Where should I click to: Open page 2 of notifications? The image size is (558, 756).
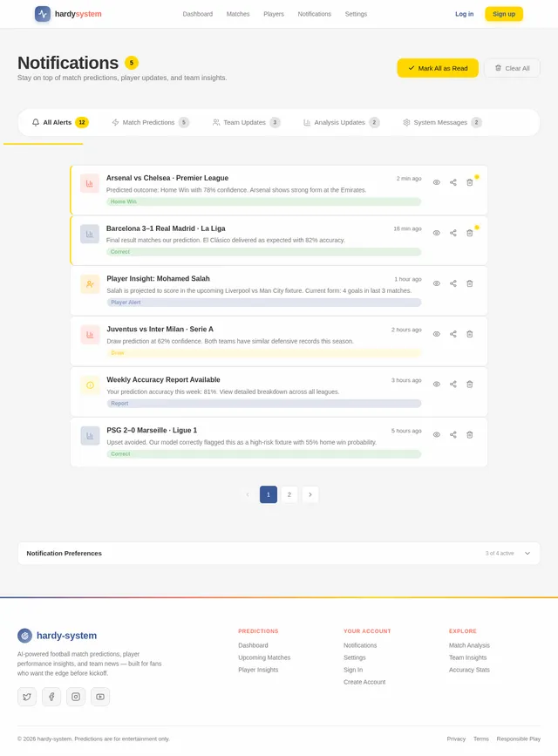point(289,494)
